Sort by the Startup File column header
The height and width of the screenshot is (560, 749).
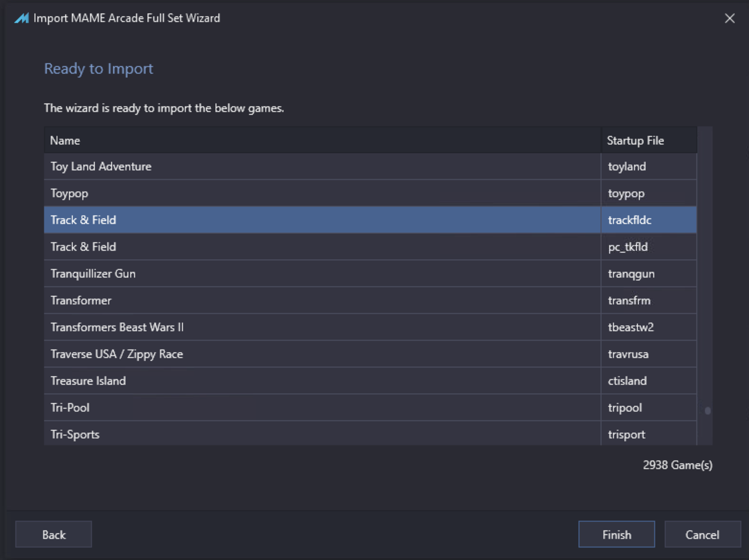point(649,140)
